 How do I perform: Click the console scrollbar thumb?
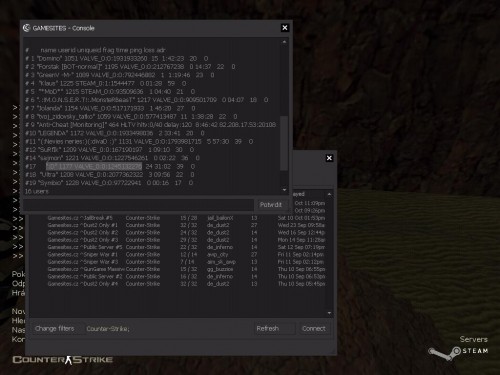tap(284, 143)
